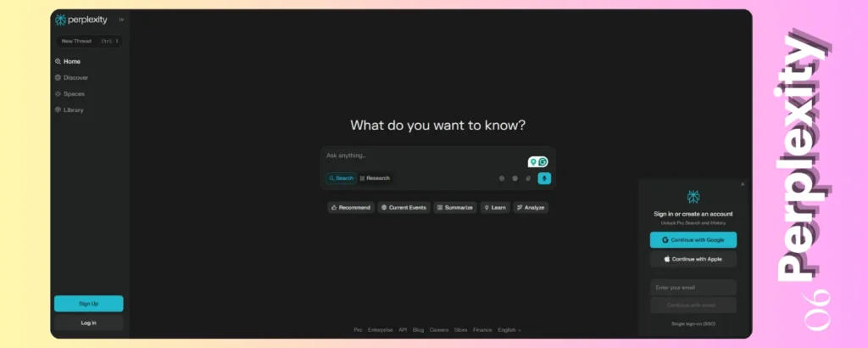Image resolution: width=868 pixels, height=348 pixels.
Task: Click the Enter your email field
Action: pyautogui.click(x=693, y=288)
